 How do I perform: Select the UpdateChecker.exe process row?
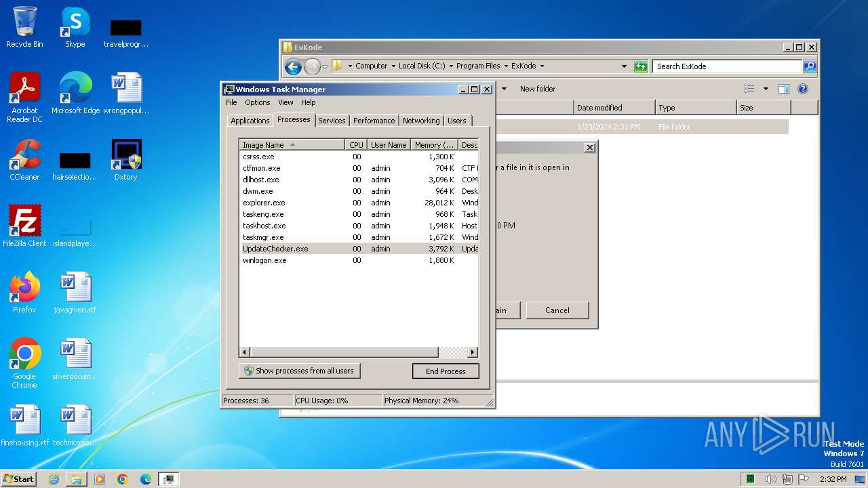coord(359,249)
